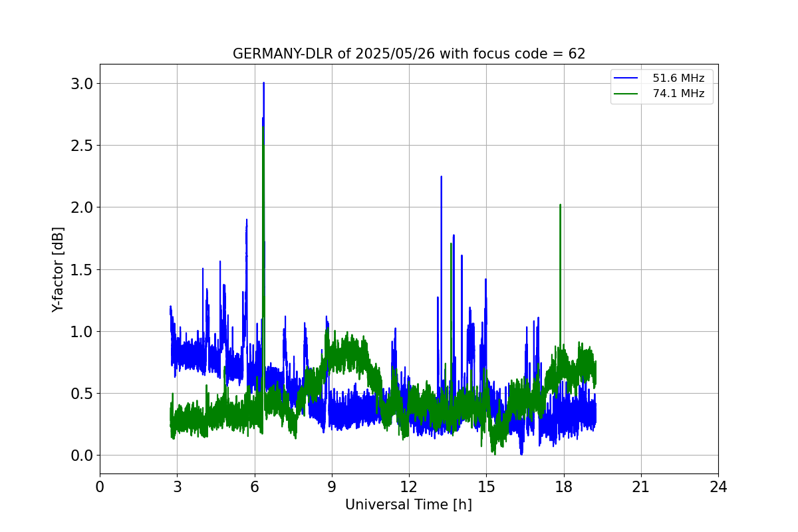Viewport: 798px width, 532px height.
Task: Click the blue legend line sample
Action: [x=627, y=78]
